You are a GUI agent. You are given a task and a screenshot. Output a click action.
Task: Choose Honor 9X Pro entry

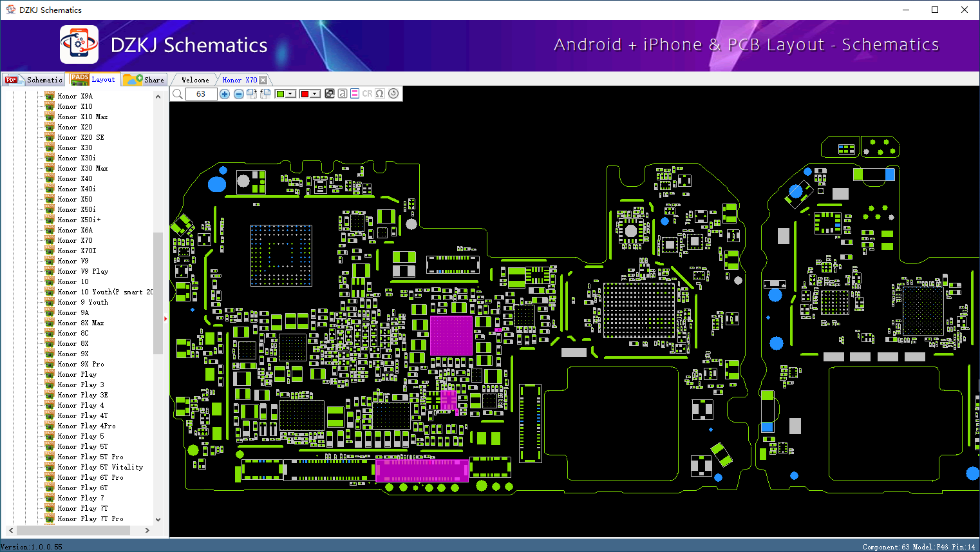pos(80,364)
